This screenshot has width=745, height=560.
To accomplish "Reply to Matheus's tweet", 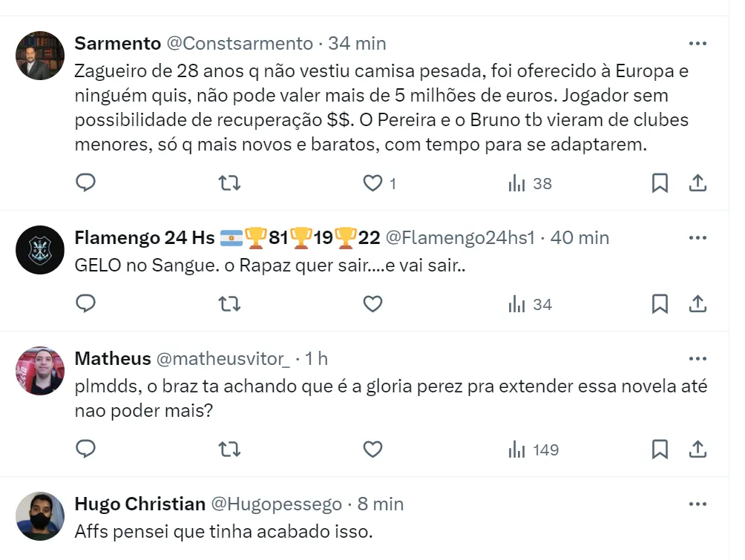I will tap(86, 449).
